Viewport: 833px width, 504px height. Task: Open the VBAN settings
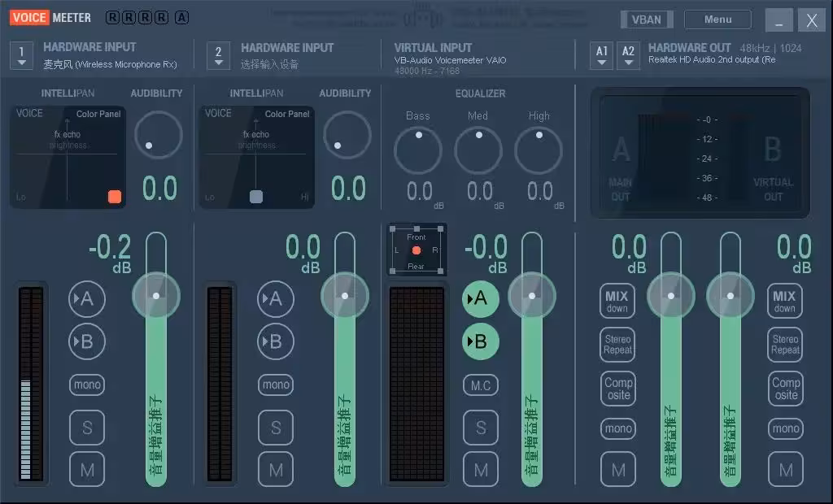[x=647, y=20]
